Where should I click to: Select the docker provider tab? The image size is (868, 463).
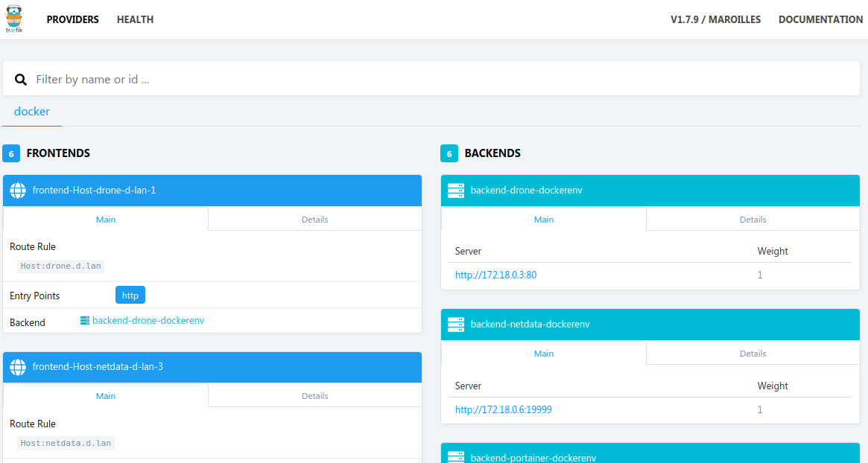[x=31, y=111]
